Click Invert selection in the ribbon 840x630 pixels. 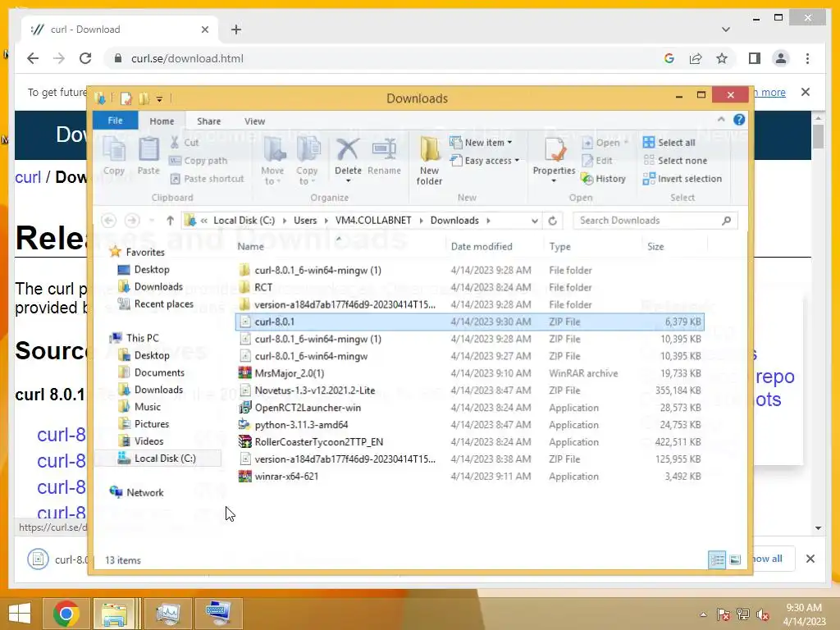point(682,179)
